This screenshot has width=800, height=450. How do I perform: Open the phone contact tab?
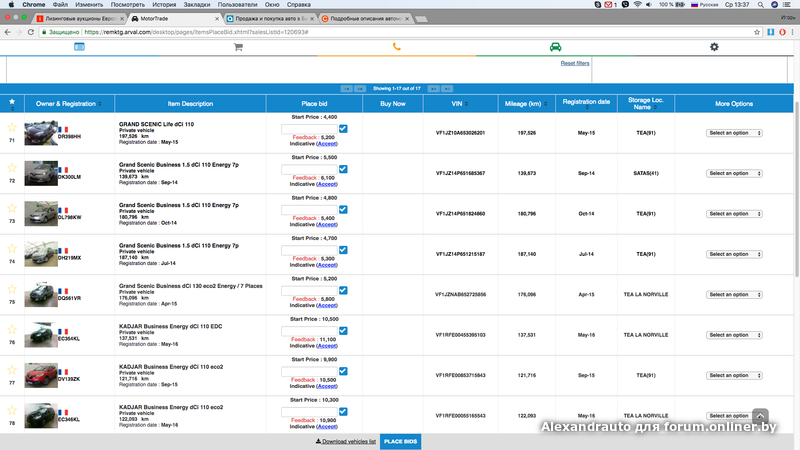[396, 47]
